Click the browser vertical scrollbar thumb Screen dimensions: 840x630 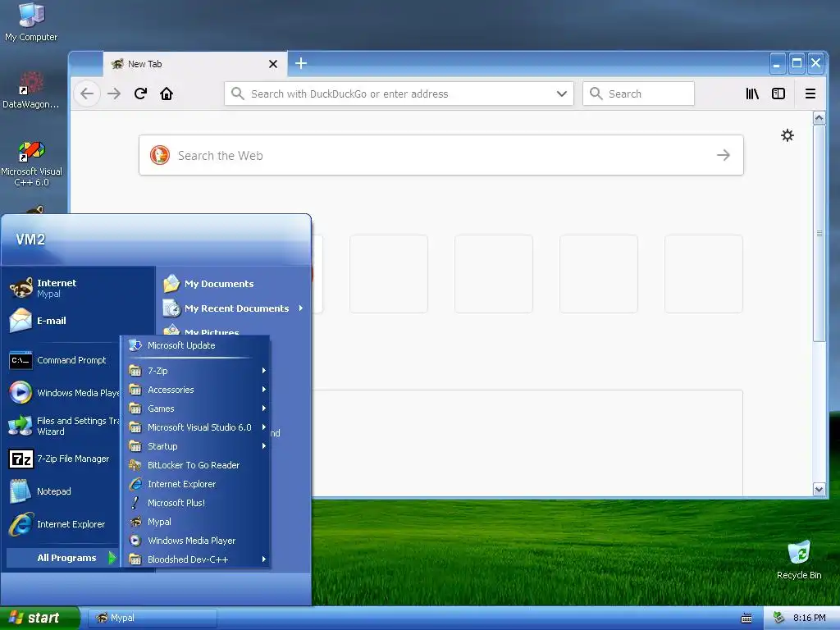click(x=819, y=233)
